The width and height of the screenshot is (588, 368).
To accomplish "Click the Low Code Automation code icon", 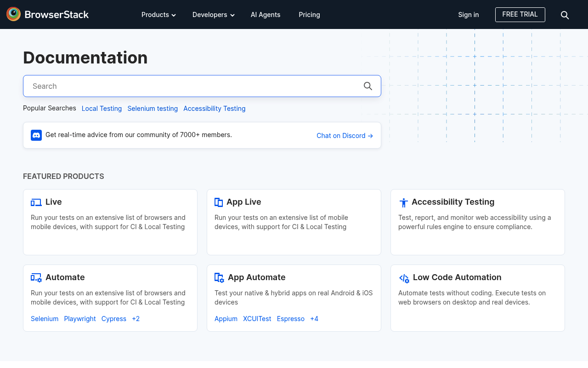I will [x=404, y=278].
